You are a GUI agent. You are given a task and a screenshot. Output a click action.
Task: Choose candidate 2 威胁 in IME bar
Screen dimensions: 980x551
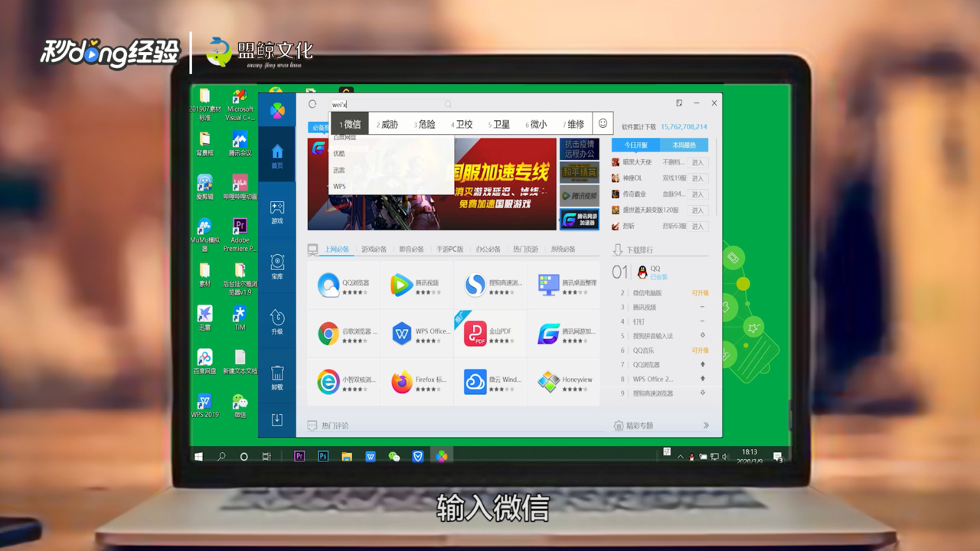(x=387, y=124)
